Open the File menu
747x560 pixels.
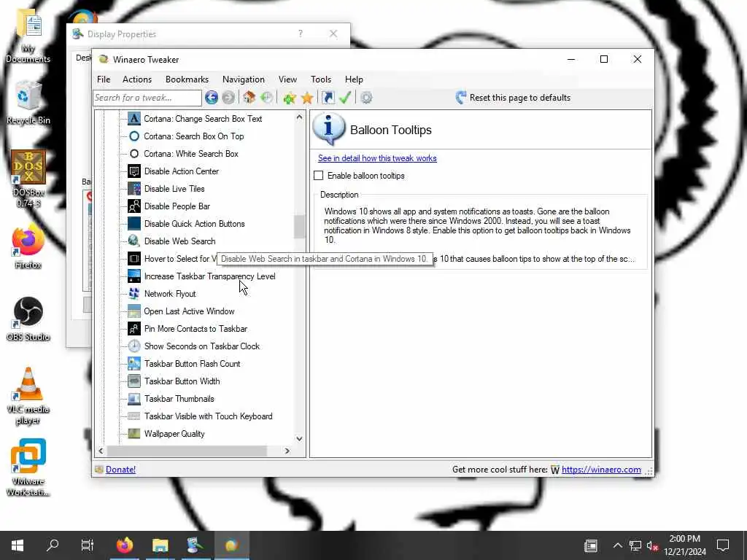104,79
